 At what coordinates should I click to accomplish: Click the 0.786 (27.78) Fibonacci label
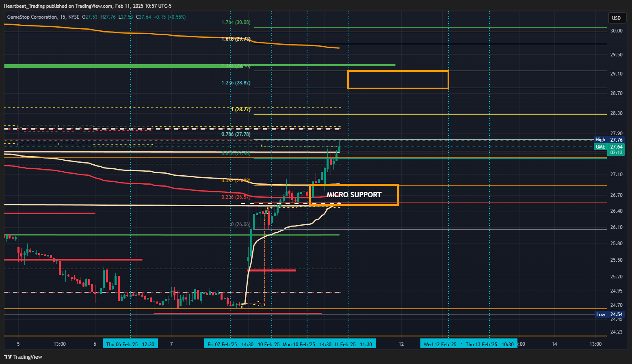[236, 134]
